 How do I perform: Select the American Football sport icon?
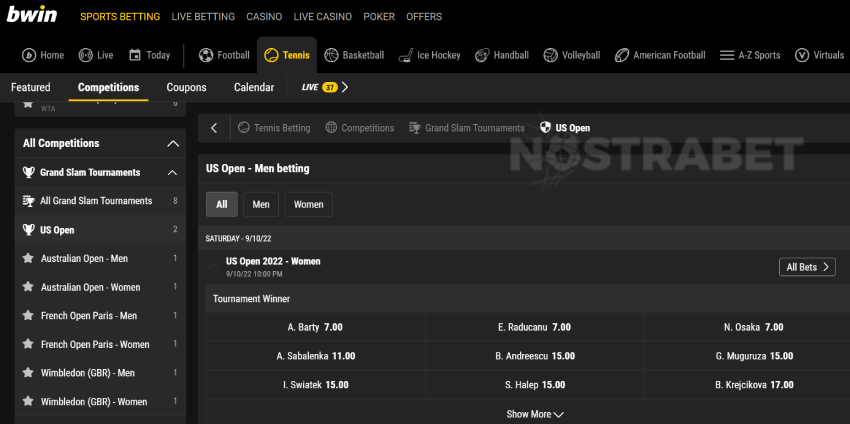622,55
